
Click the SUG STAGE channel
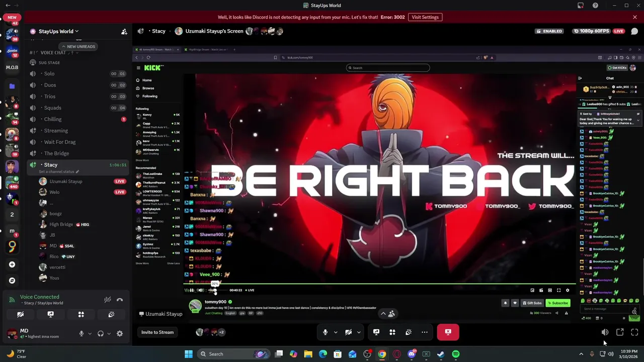point(78,63)
